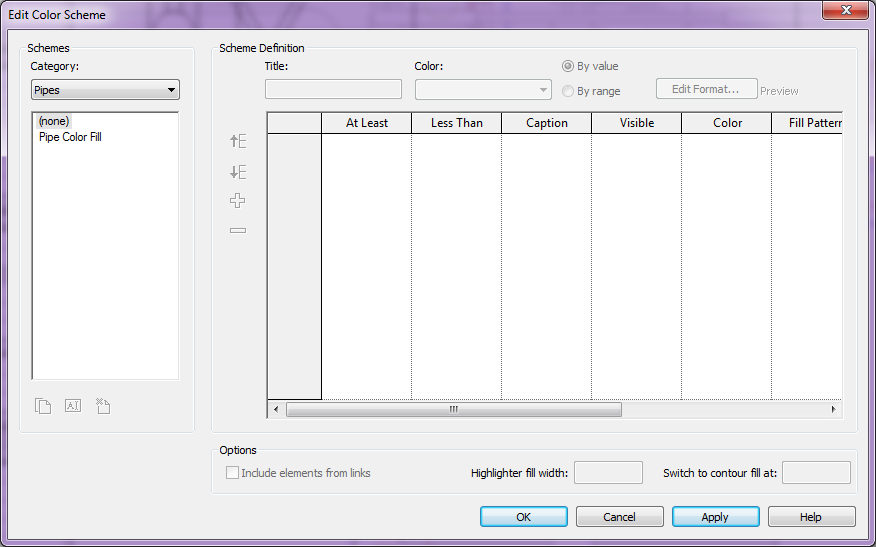Click the Add Value plus icon
This screenshot has width=876, height=547.
[237, 201]
